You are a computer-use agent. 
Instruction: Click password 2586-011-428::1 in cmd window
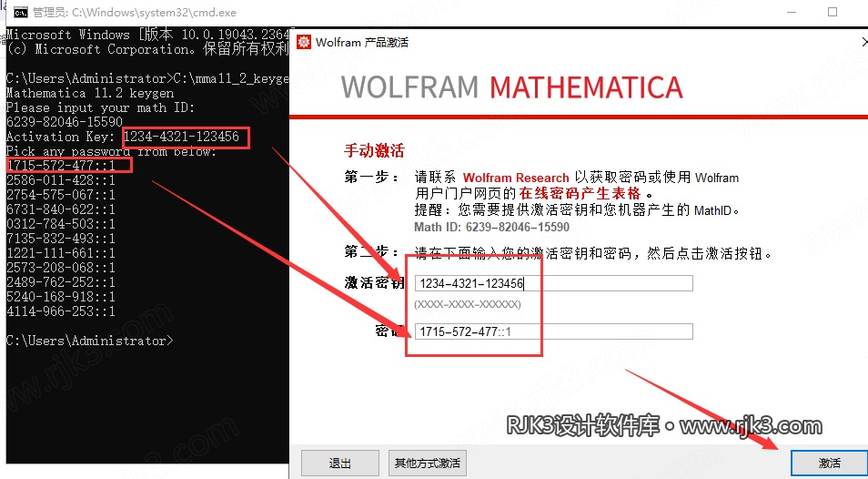pos(61,180)
